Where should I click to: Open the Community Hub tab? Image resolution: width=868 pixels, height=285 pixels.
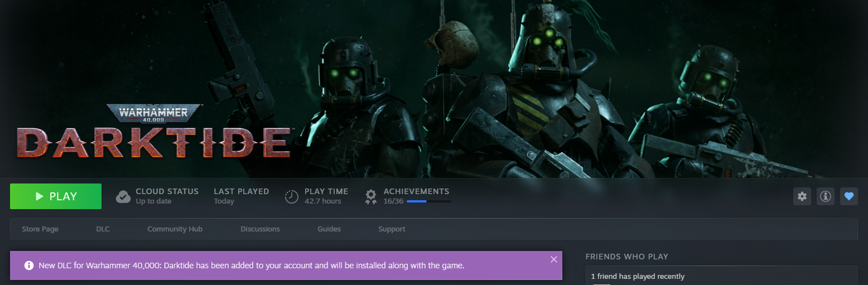click(175, 229)
